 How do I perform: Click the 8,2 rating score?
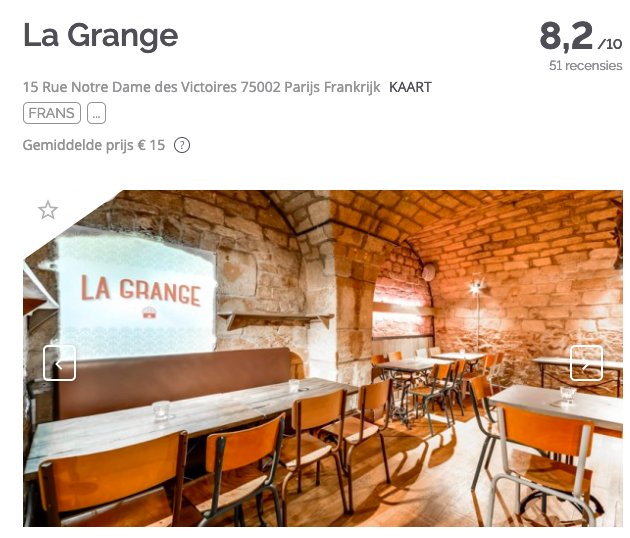pos(566,36)
